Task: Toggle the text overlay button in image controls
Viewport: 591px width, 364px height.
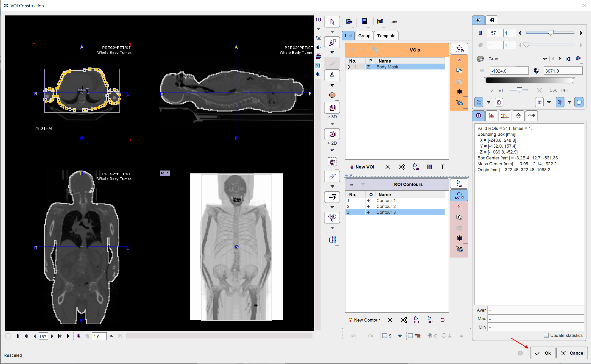Action: [560, 102]
